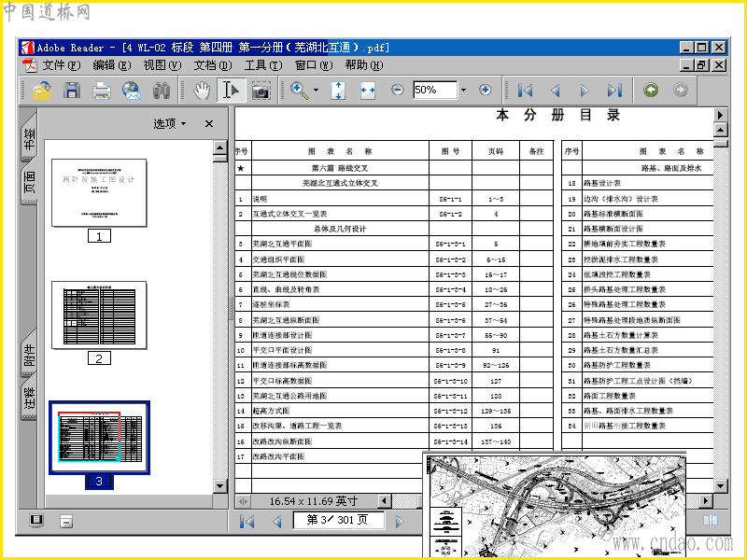Click document vertical scroll up arrow
The image size is (747, 560).
pyautogui.click(x=720, y=129)
